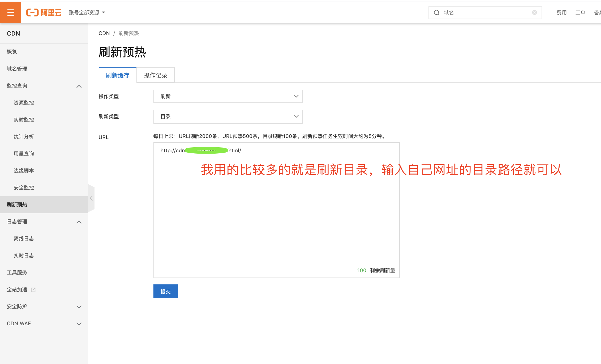Go to CDN breadcrumb link
This screenshot has height=364, width=601.
tap(104, 33)
